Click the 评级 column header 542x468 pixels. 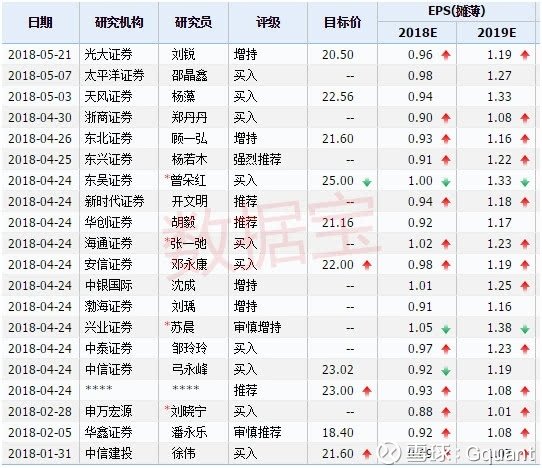click(x=268, y=23)
